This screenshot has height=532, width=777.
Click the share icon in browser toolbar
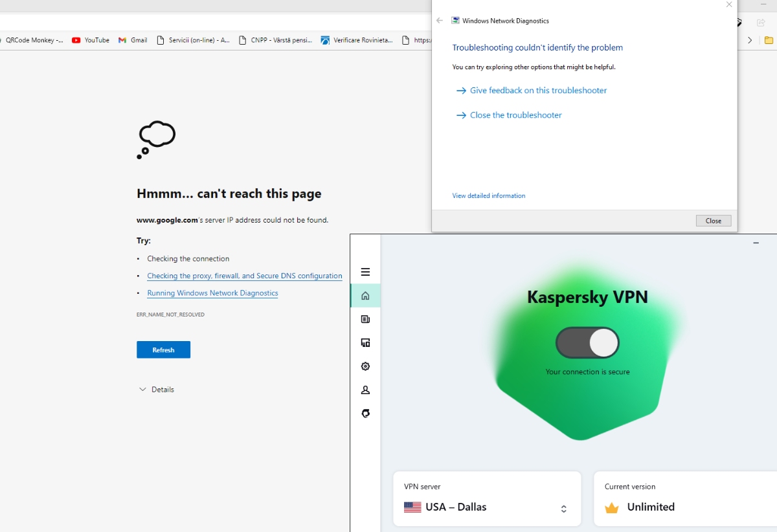pos(761,22)
